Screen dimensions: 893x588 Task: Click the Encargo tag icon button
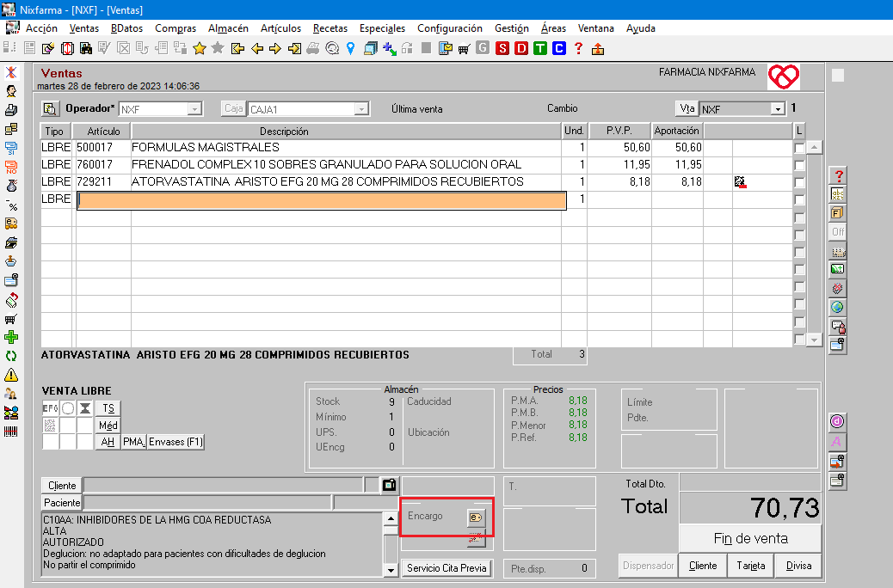pyautogui.click(x=476, y=517)
